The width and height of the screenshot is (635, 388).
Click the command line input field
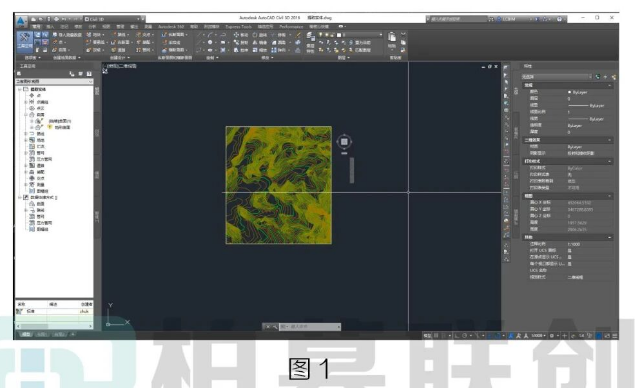click(x=310, y=326)
